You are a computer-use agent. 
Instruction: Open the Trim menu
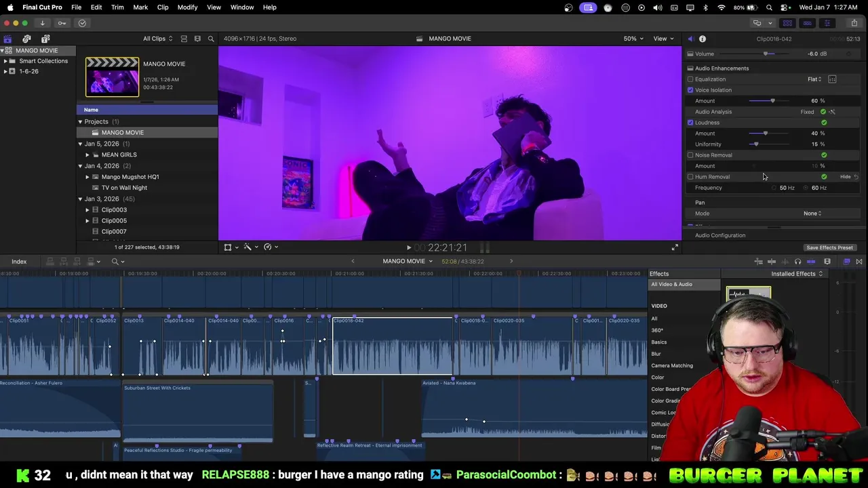click(117, 7)
